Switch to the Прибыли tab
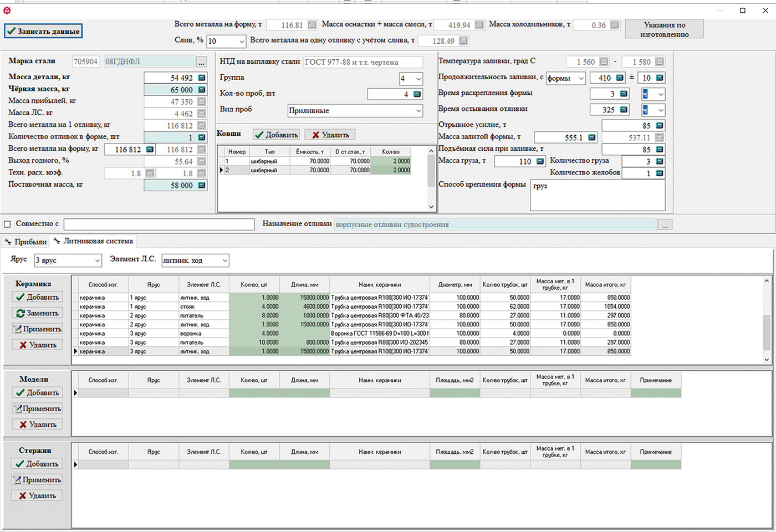Viewport: 776px width, 532px height. pyautogui.click(x=25, y=242)
